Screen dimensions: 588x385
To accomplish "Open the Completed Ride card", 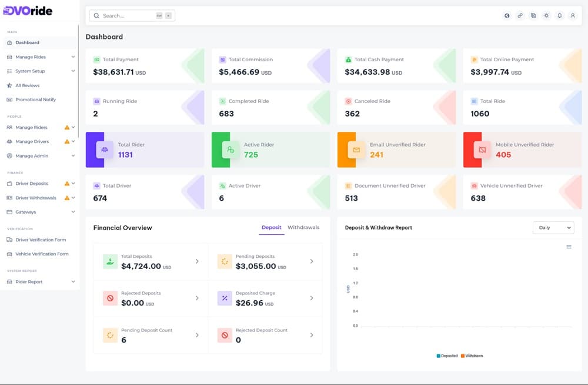I will 270,108.
